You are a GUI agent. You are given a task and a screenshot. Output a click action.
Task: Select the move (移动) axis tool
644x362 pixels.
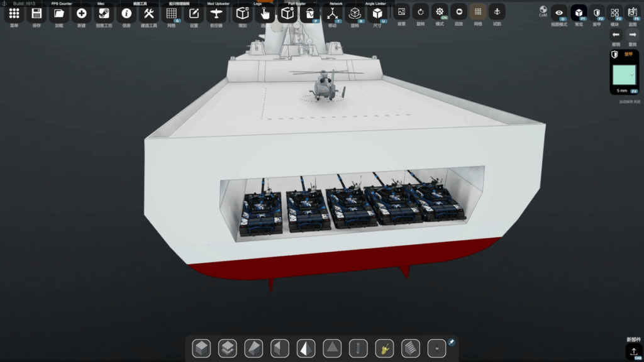[333, 13]
